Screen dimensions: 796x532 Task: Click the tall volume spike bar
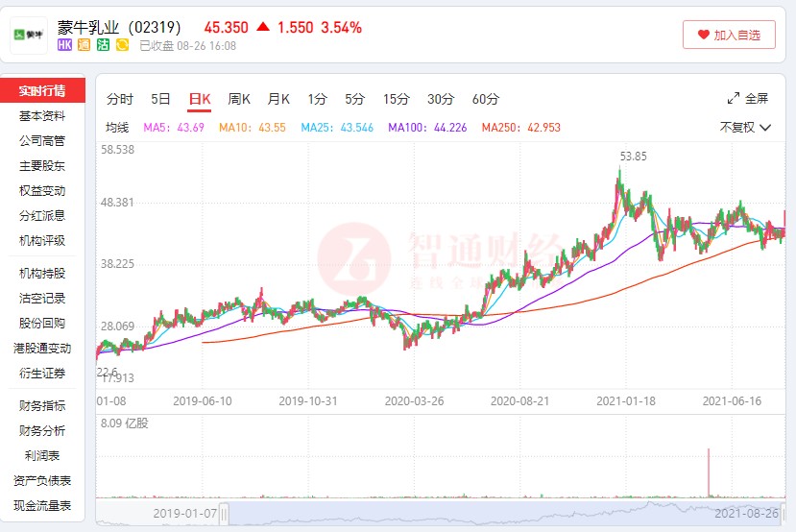(709, 472)
